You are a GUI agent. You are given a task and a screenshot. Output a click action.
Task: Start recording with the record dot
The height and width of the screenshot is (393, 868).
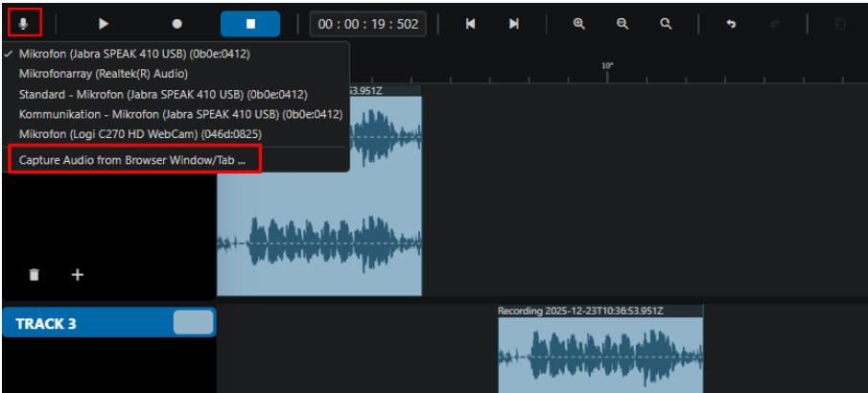tap(177, 24)
